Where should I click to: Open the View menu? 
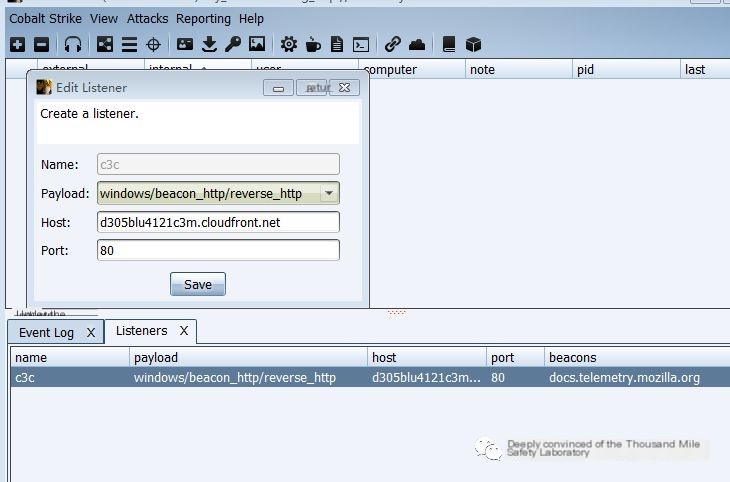click(104, 19)
